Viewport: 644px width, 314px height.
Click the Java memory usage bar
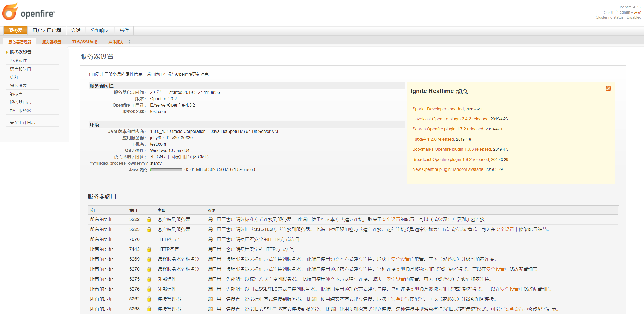(166, 169)
